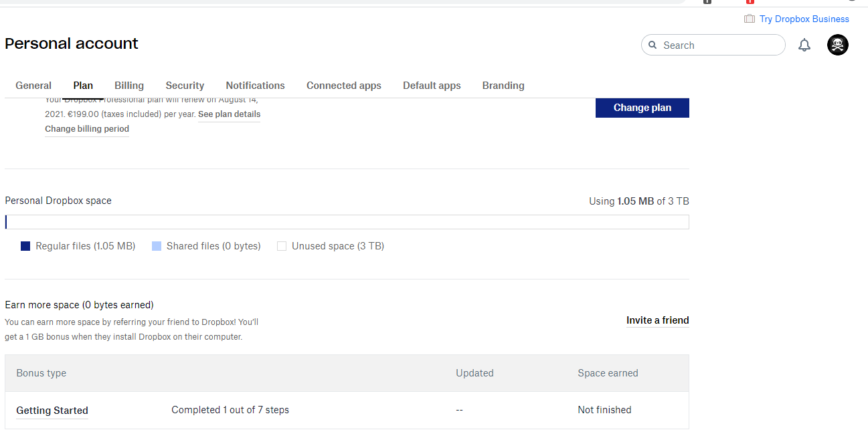868x448 pixels.
Task: Open the Default apps tab
Action: (x=432, y=86)
